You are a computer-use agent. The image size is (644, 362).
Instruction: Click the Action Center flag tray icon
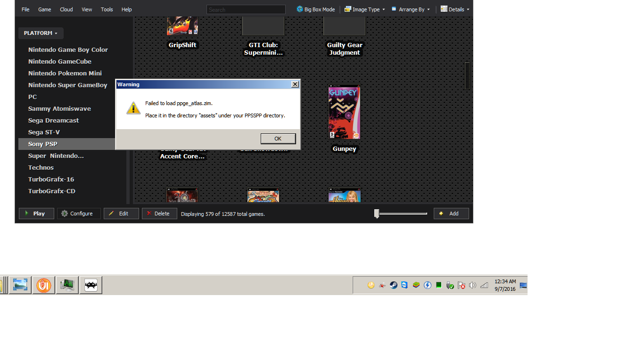click(461, 285)
